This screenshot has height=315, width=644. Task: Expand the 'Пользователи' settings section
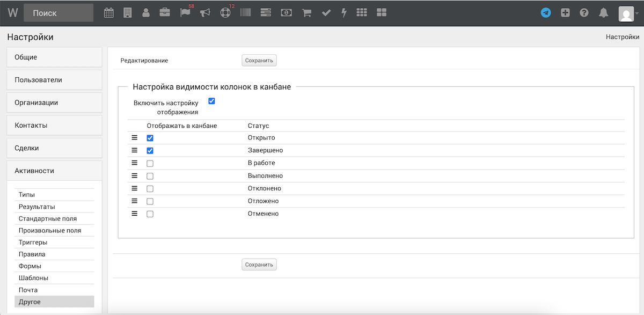click(54, 80)
